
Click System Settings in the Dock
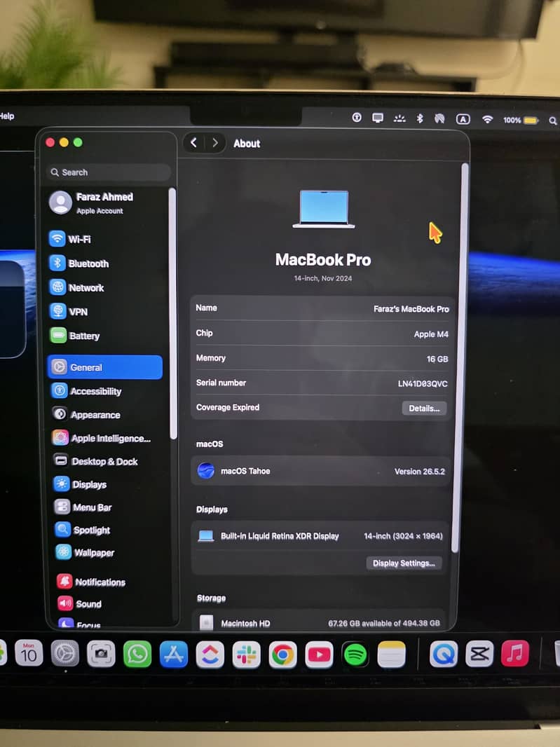64,653
